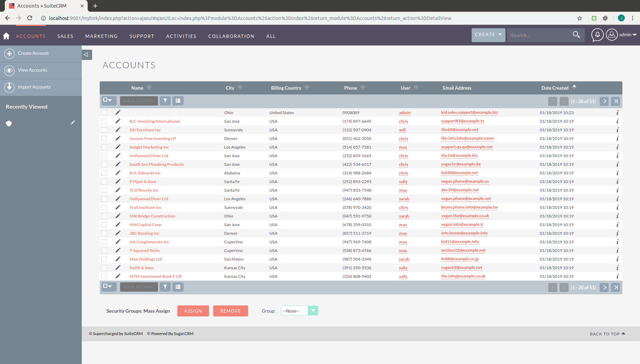Viewport: 640px width, 364px height.
Task: Edit the recently viewed item pencil icon
Action: tap(72, 123)
